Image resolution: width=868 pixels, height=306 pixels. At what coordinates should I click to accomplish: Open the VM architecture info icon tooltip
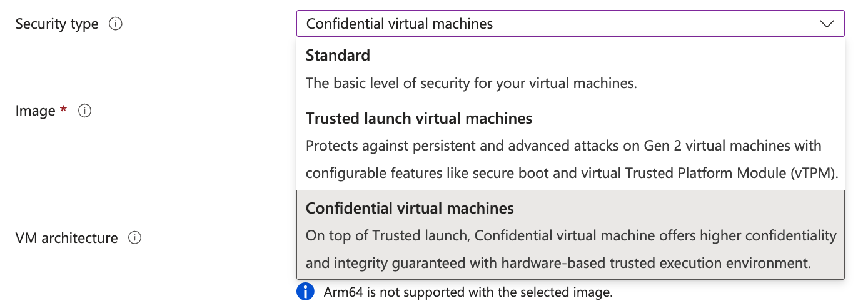tap(134, 238)
